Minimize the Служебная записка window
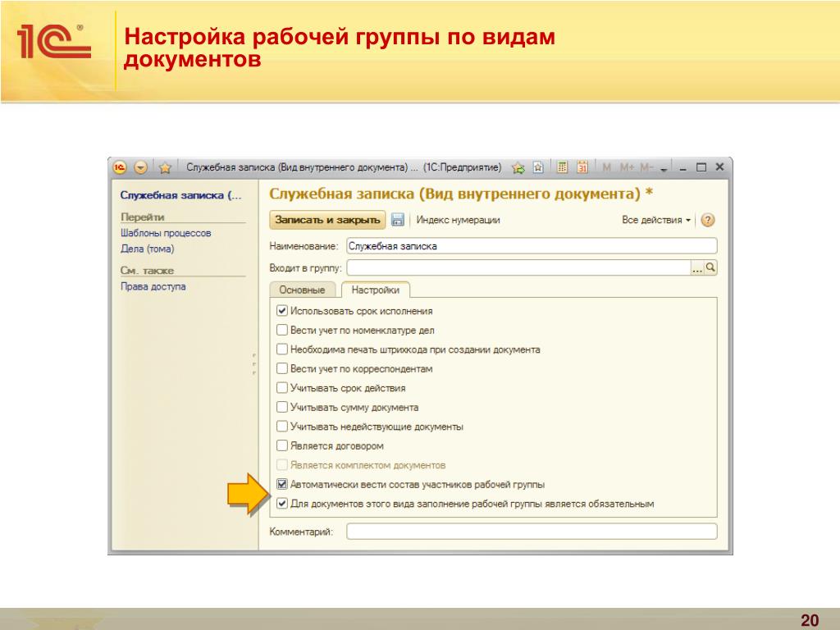This screenshot has width=840, height=630. [683, 168]
